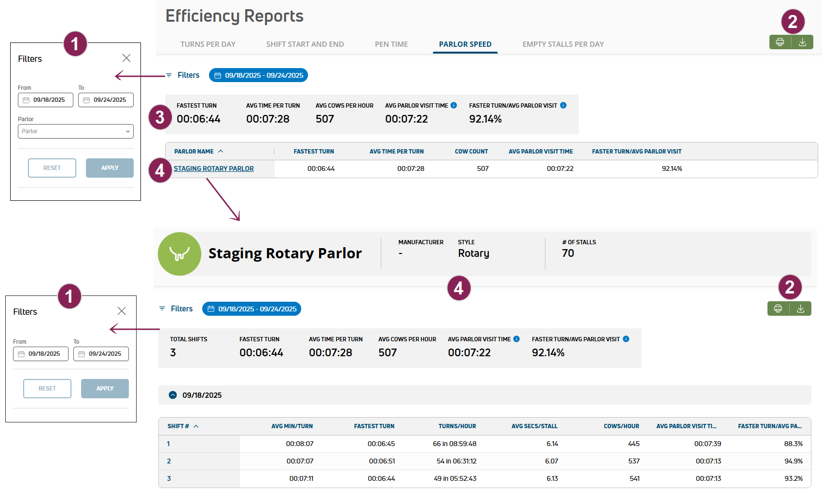Screen dimensions: 822x504
Task: Sort by Parlor Name column header
Action: (194, 152)
